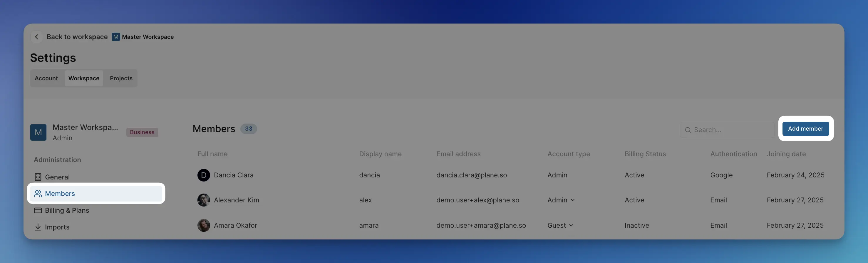
Task: Switch to the Account tab
Action: (x=46, y=78)
